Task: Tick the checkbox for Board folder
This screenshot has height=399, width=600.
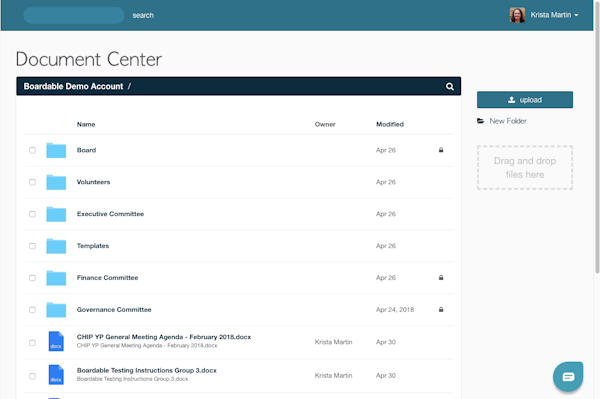Action: pos(33,150)
